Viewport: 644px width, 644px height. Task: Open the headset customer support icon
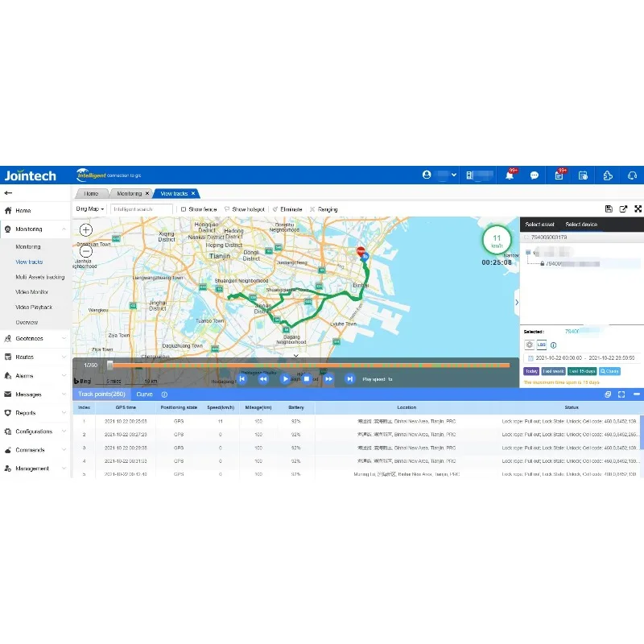click(632, 175)
